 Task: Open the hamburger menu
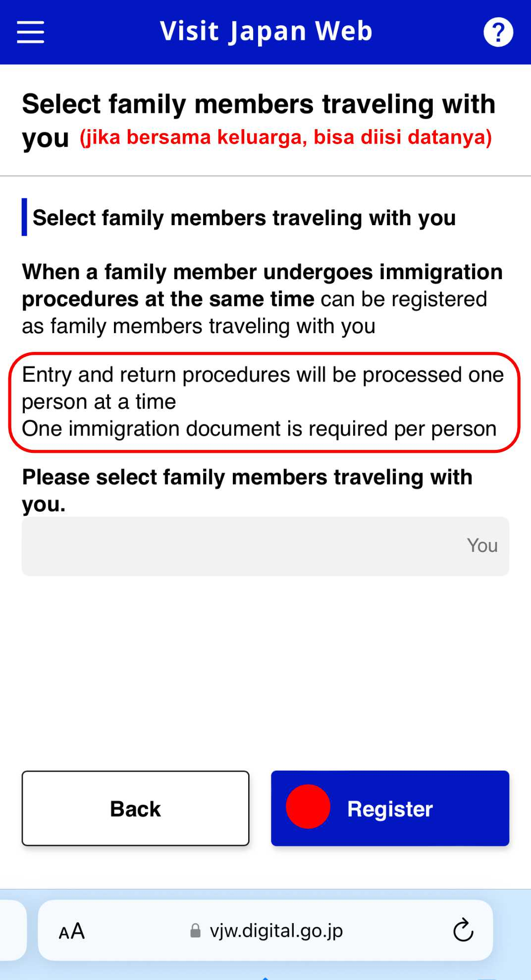[31, 32]
